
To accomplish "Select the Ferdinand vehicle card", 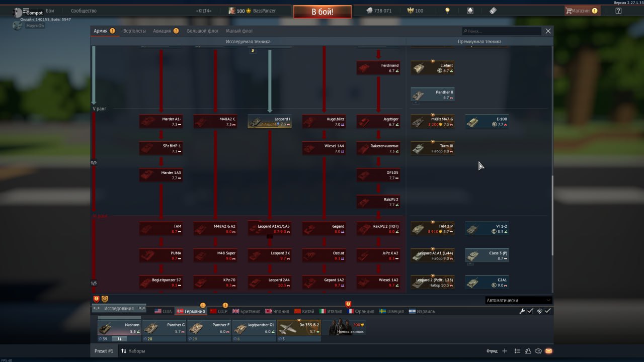I will [x=378, y=68].
